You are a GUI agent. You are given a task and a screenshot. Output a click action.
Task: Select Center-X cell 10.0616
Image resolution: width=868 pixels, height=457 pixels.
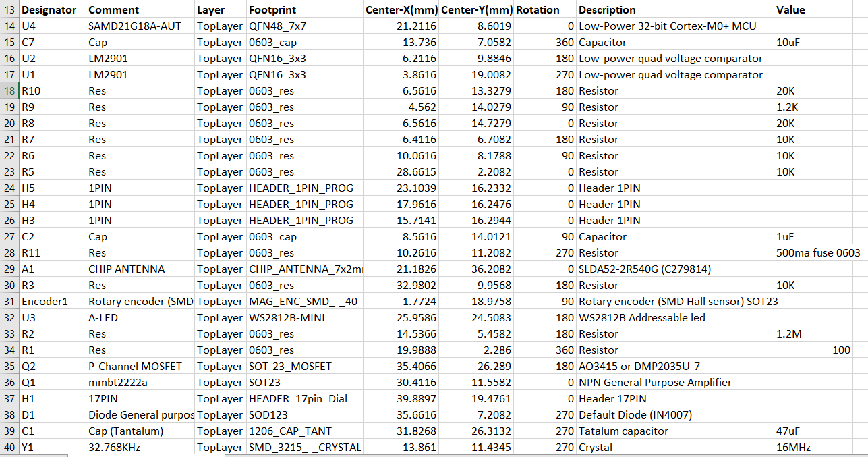(401, 156)
